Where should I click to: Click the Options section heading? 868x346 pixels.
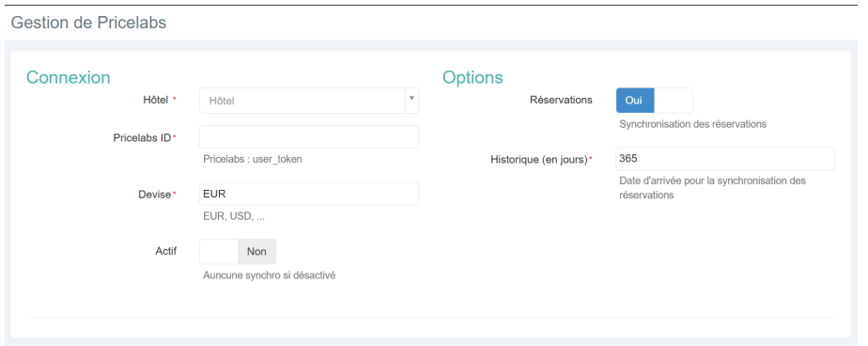click(473, 77)
